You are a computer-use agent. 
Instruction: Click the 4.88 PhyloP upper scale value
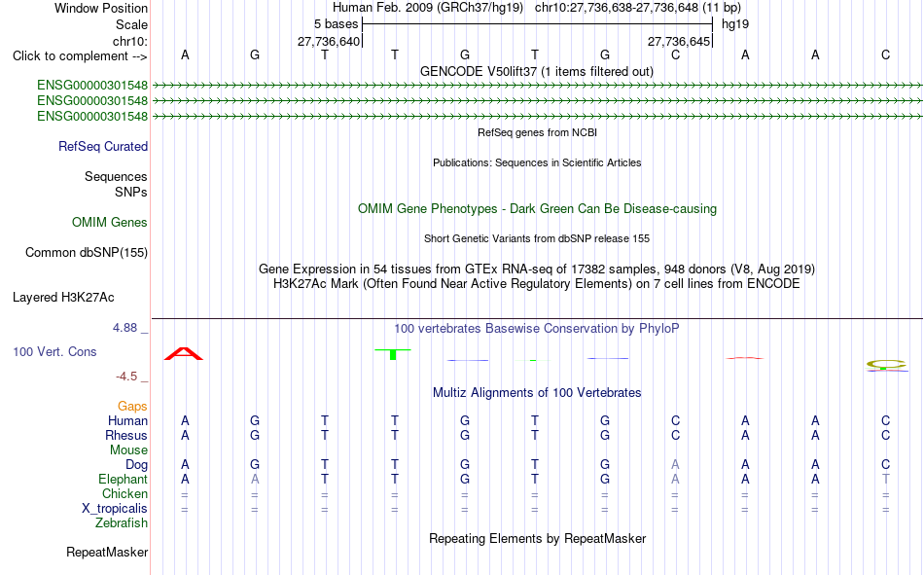[x=124, y=328]
